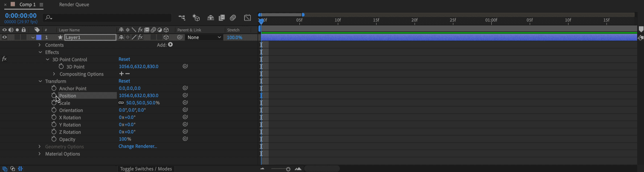The height and width of the screenshot is (172, 644).
Task: Click the pick whip next to Opacity value
Action: tap(185, 139)
